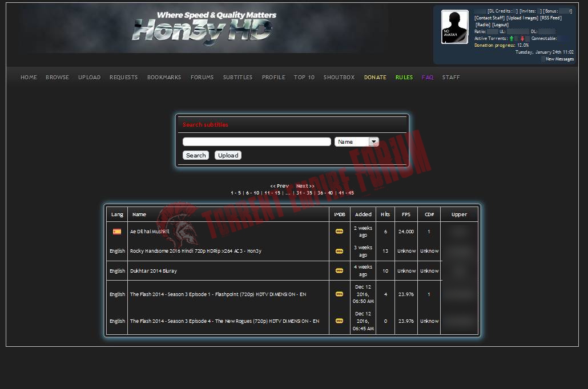
Task: Go to results page 11 - 15
Action: point(272,193)
